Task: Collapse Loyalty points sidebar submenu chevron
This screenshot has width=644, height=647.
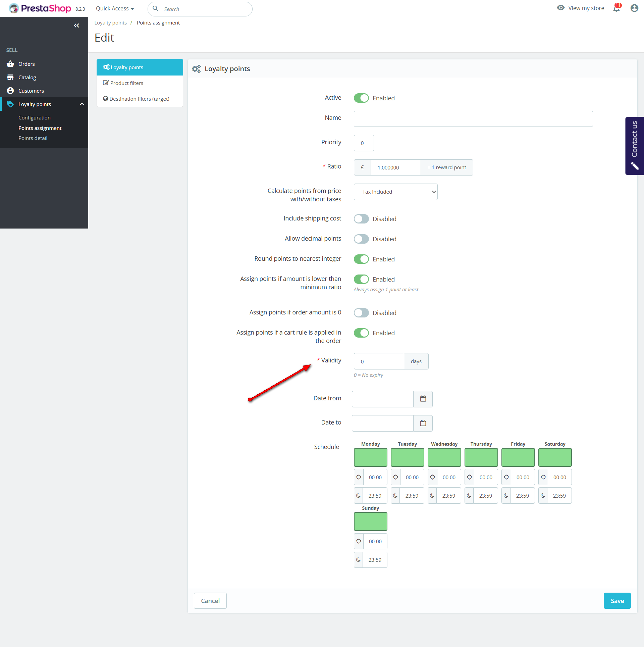Action: click(x=82, y=104)
